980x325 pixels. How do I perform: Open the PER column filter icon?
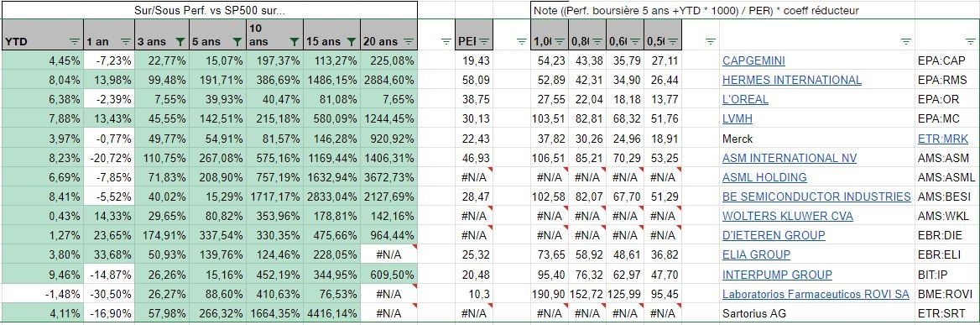484,42
